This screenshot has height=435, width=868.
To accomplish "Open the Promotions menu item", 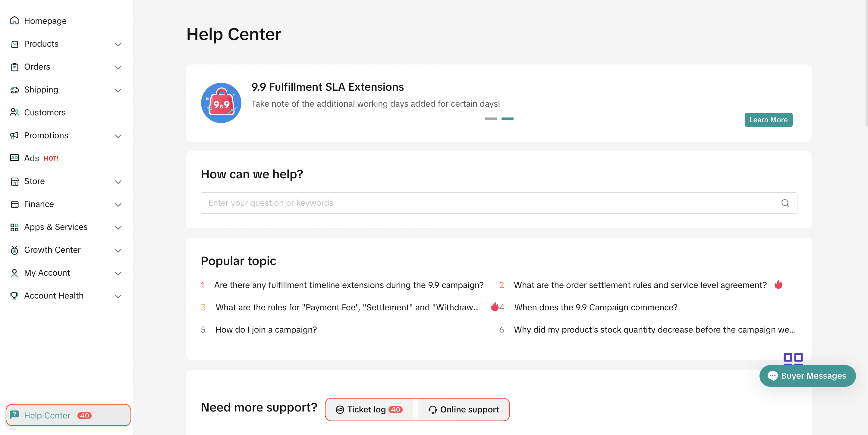I will point(46,135).
